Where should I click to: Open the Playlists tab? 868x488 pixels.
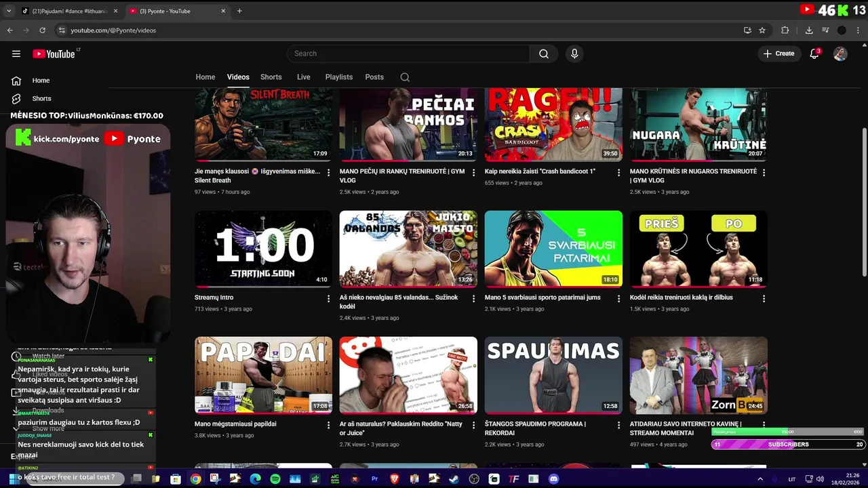(x=339, y=77)
